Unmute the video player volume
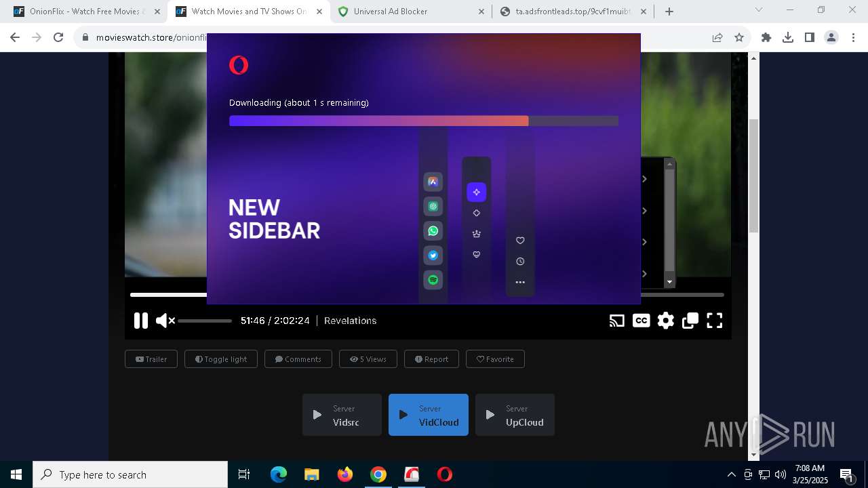The image size is (868, 488). [x=165, y=321]
